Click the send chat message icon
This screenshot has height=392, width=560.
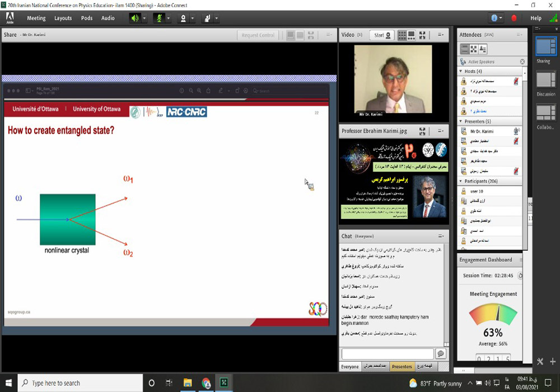coord(441,354)
